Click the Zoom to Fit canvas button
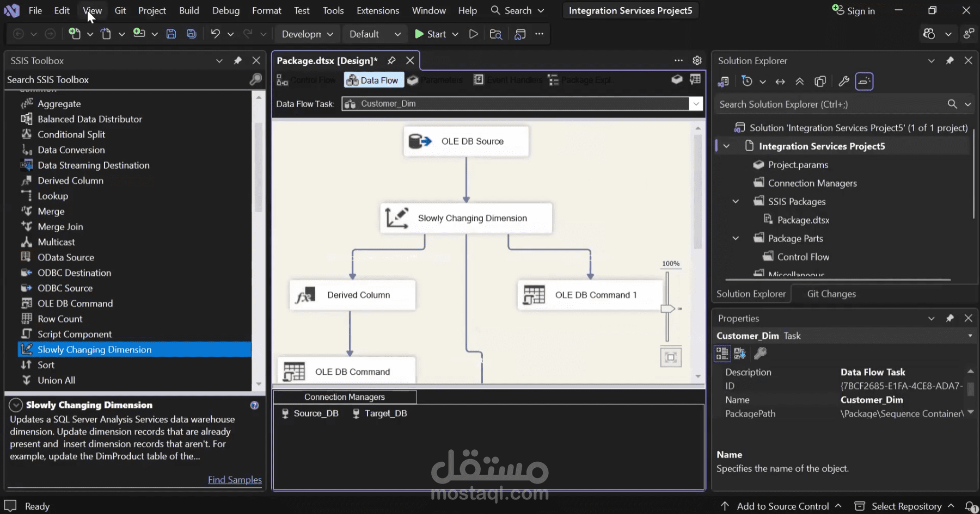Screen dimensions: 980x514 point(671,357)
